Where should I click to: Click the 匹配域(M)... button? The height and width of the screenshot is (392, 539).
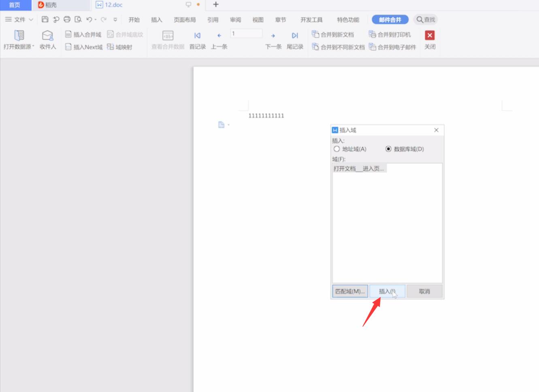tap(350, 291)
